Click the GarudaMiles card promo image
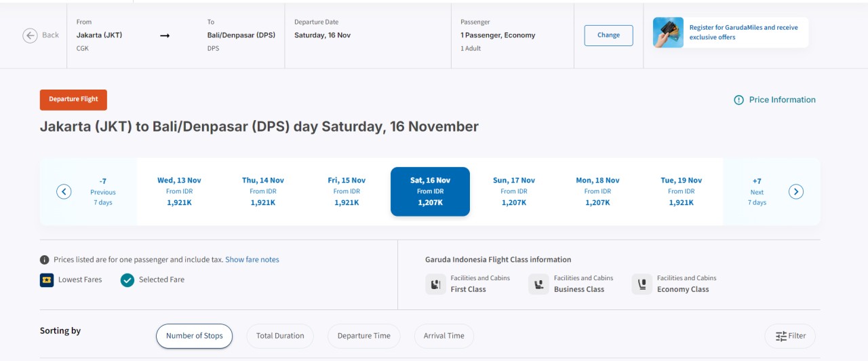Image resolution: width=868 pixels, height=361 pixels. pos(668,33)
